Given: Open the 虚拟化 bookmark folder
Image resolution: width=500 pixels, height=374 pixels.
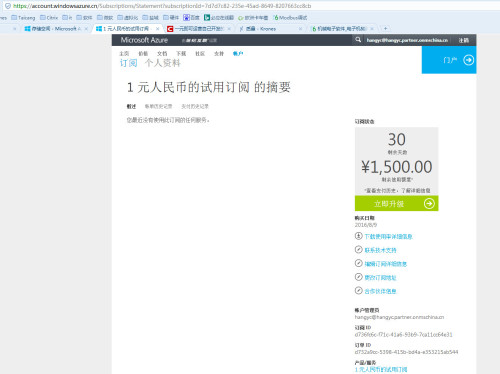Looking at the screenshot, I should [x=128, y=18].
